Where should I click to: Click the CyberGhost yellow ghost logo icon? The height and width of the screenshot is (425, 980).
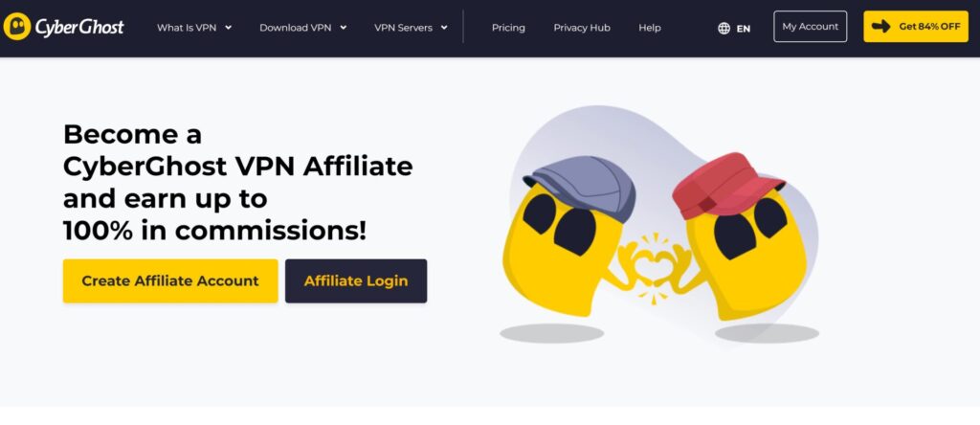coord(17,26)
